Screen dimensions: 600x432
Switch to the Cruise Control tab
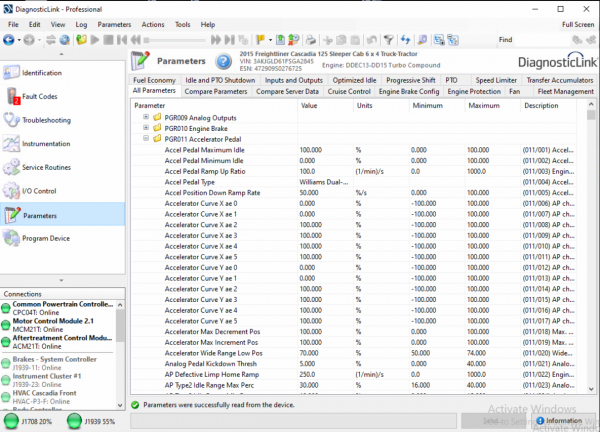click(x=349, y=92)
